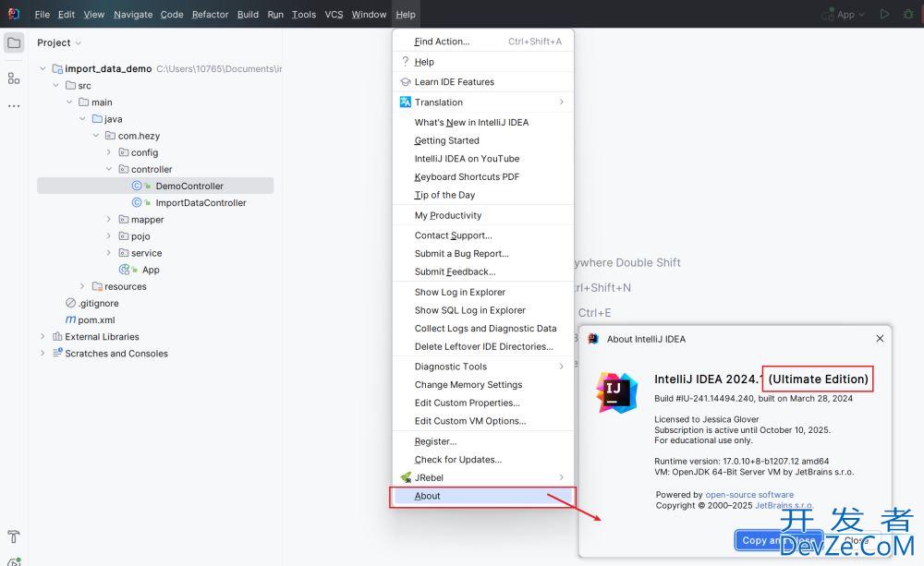Open the Navigate menu
924x566 pixels.
coord(133,14)
